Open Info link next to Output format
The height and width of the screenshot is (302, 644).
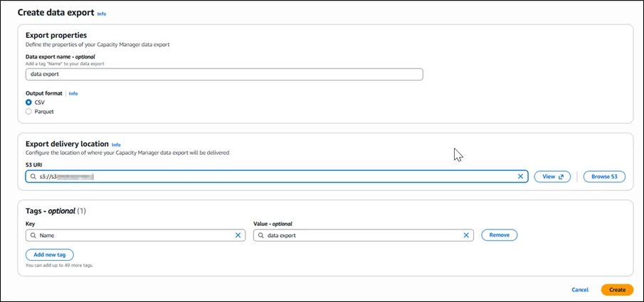(x=73, y=93)
